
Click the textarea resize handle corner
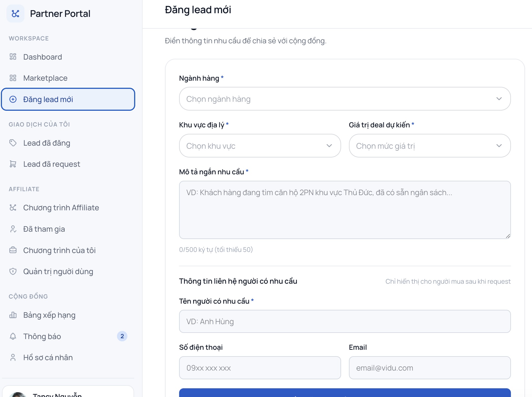click(508, 236)
